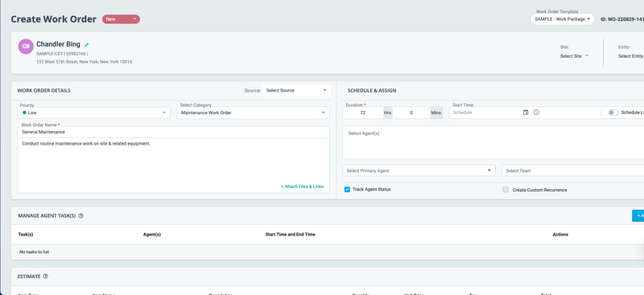Open the Select Category dropdown
The height and width of the screenshot is (295, 644).
[x=253, y=113]
